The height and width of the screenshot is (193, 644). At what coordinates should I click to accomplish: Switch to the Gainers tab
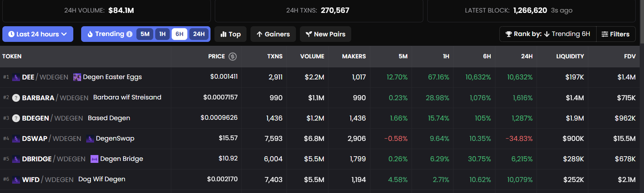pos(273,34)
